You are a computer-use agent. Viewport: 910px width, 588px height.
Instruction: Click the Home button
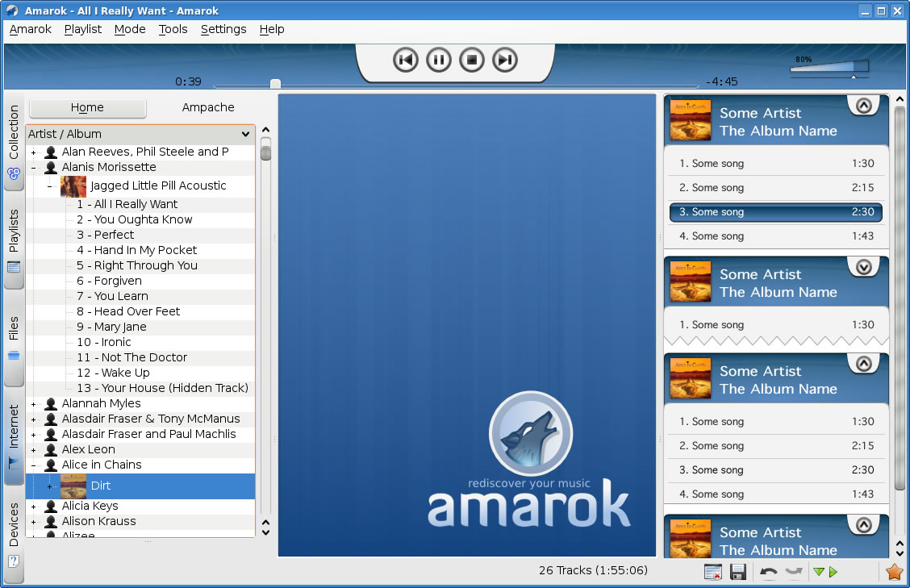click(87, 107)
